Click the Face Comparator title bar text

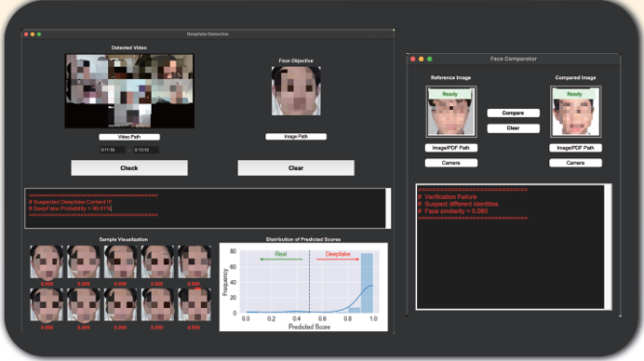[x=514, y=59]
